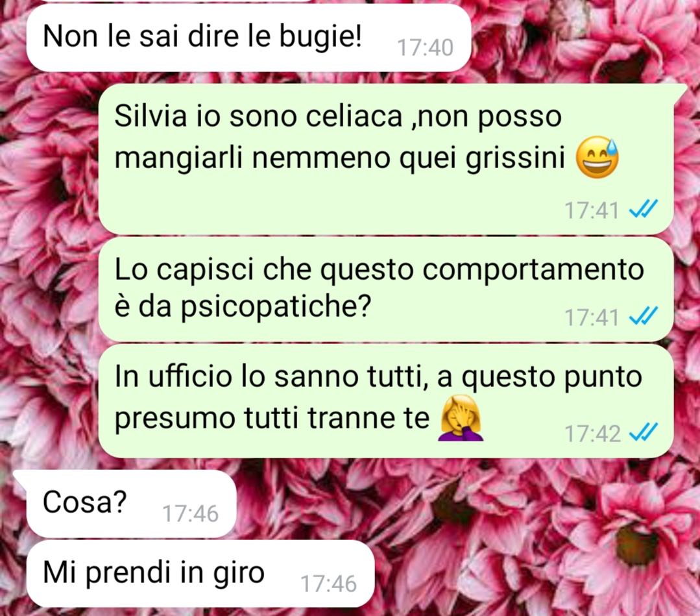Tap the pink flower chat wallpaper
Screen dimensions: 700x616
(536, 536)
